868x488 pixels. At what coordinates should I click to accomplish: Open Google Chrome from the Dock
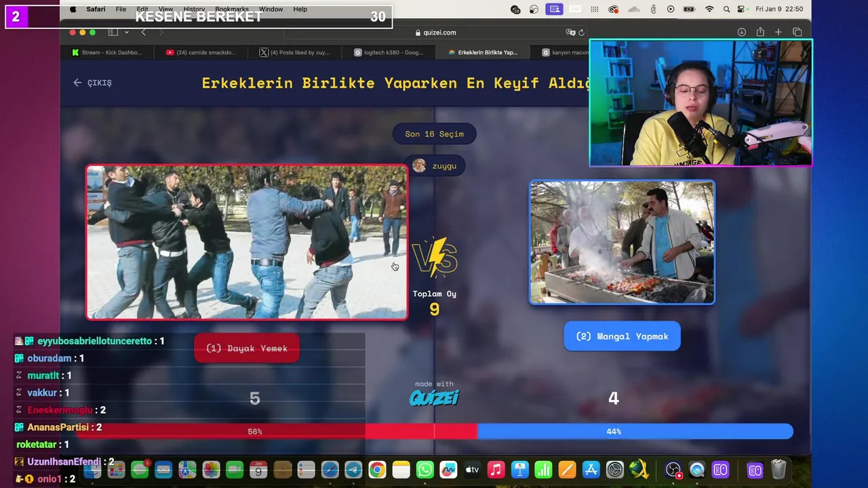coord(377,470)
